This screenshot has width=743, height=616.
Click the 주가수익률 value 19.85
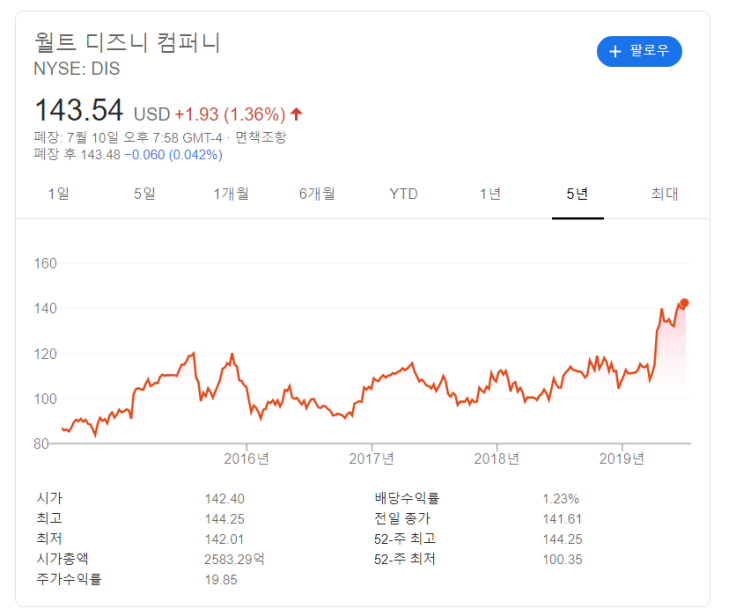[221, 580]
